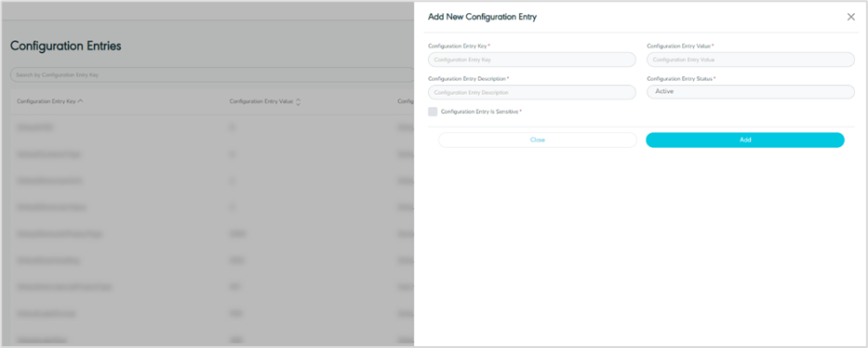The height and width of the screenshot is (348, 868).
Task: Click the Add New Configuration Entry title
Action: [x=482, y=17]
